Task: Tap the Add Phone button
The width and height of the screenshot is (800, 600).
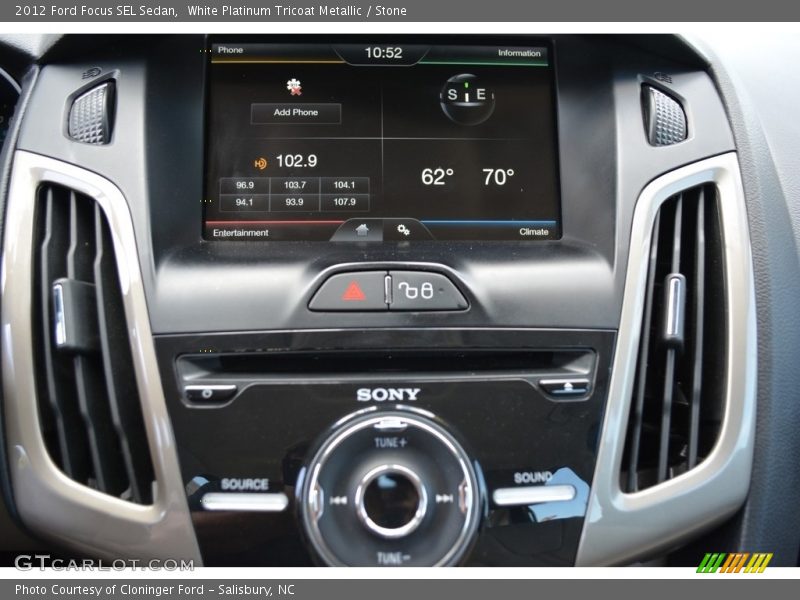Action: 296,113
